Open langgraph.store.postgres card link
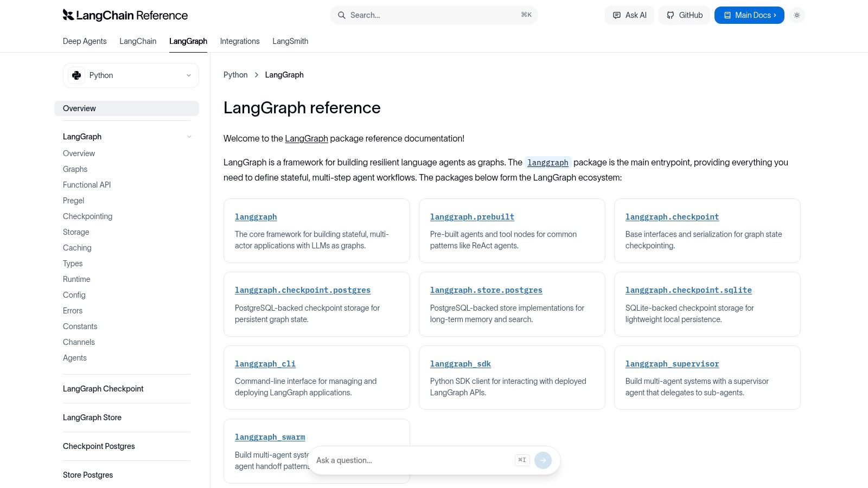The width and height of the screenshot is (868, 488). point(486,290)
